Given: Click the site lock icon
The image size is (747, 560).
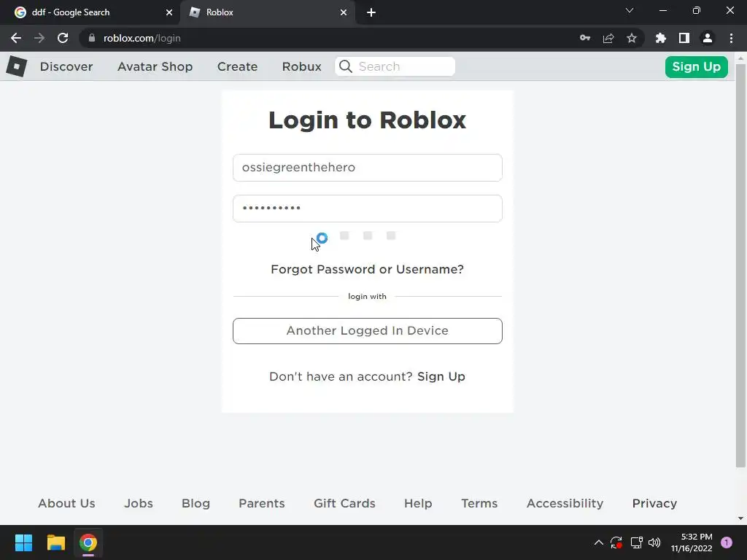Looking at the screenshot, I should (x=92, y=38).
